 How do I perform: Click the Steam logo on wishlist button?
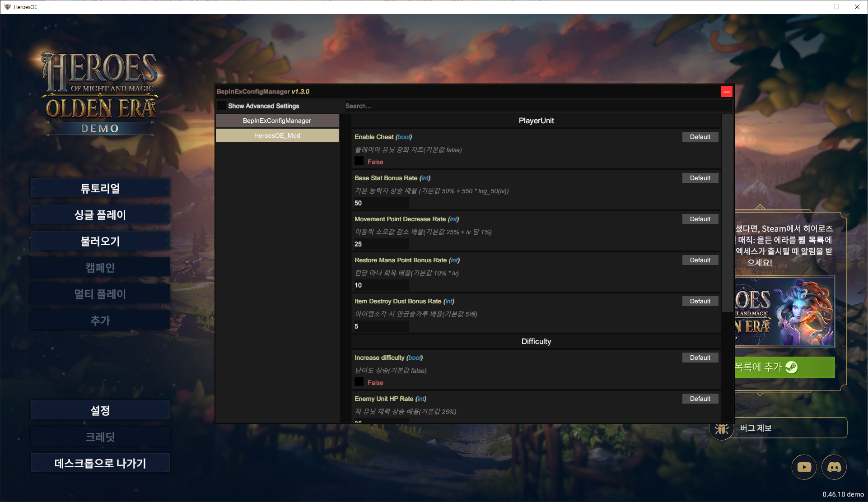791,367
